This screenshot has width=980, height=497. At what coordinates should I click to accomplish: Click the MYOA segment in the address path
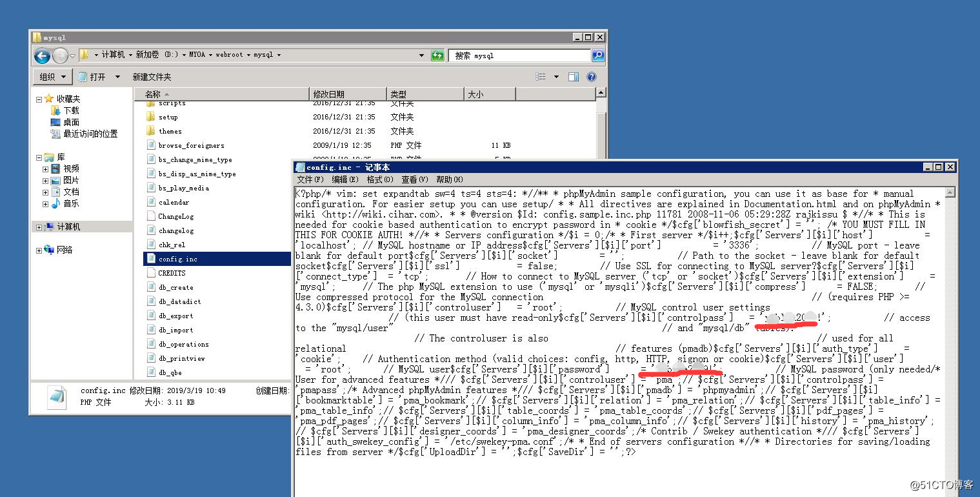coord(197,55)
